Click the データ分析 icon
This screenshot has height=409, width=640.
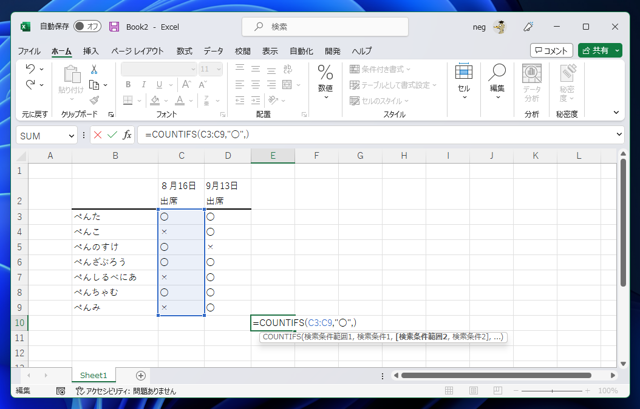tap(531, 83)
